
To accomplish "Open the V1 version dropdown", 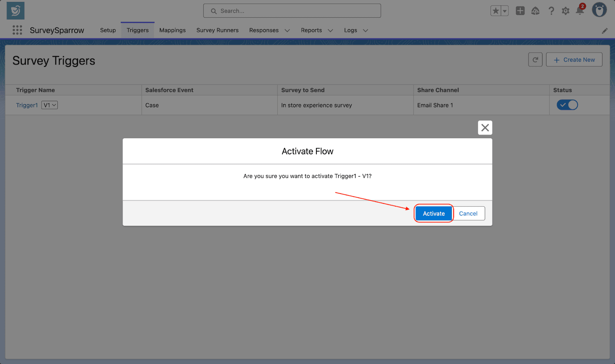I will [50, 105].
